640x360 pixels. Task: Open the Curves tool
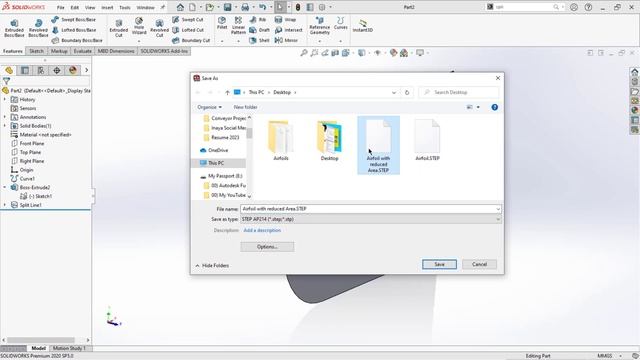[340, 23]
